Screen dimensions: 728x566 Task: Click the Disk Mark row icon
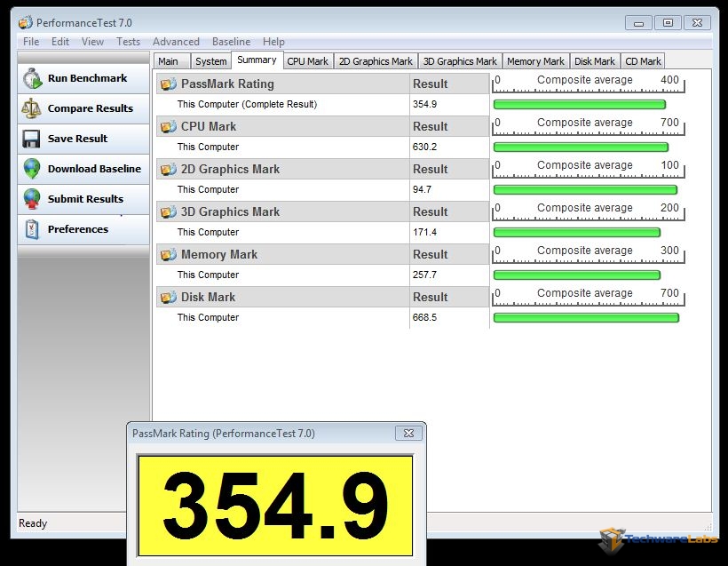pos(168,297)
